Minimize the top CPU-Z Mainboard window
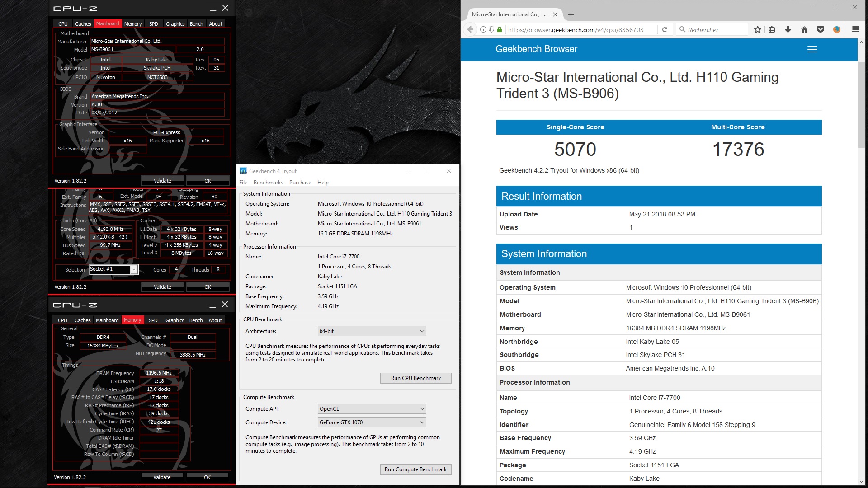This screenshot has width=868, height=488. coord(212,9)
